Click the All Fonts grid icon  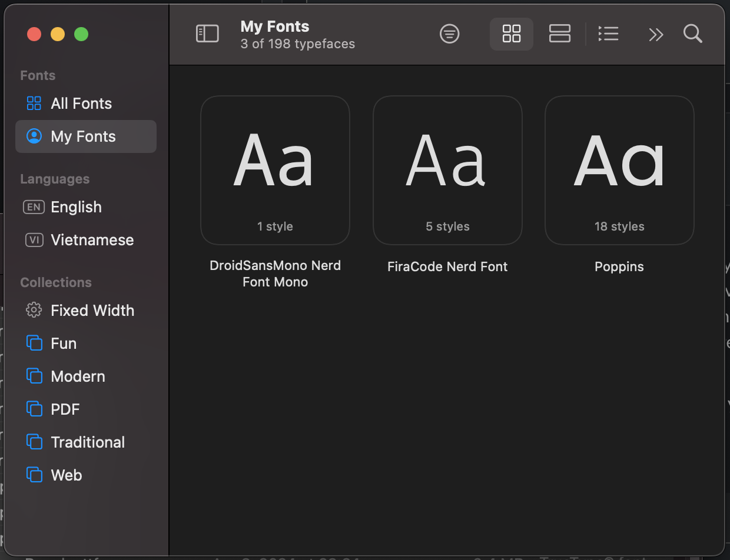click(34, 104)
